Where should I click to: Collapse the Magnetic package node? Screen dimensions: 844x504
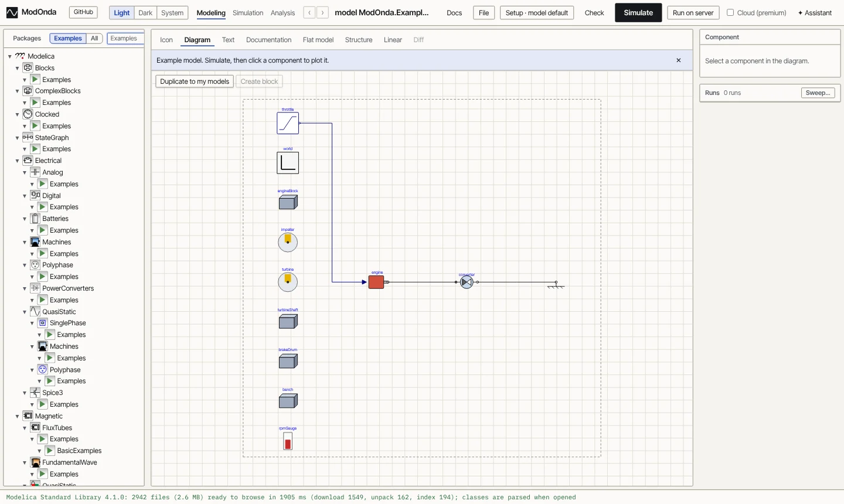(x=18, y=416)
